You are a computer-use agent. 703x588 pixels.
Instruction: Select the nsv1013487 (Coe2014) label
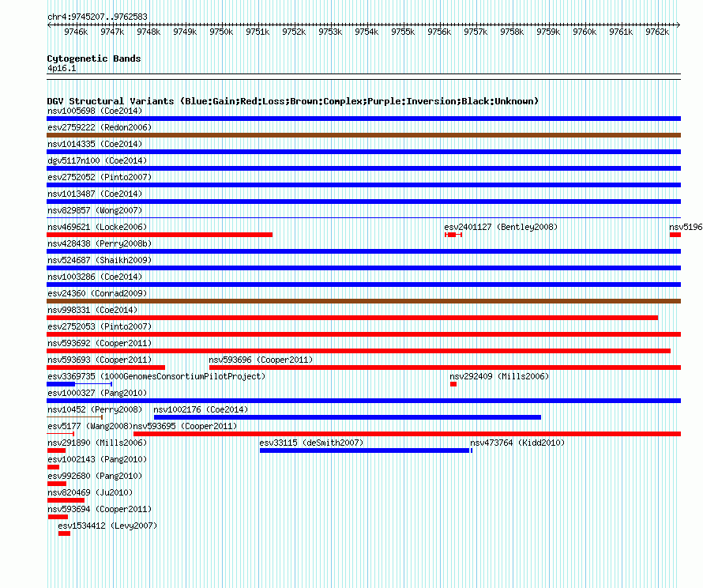point(95,194)
